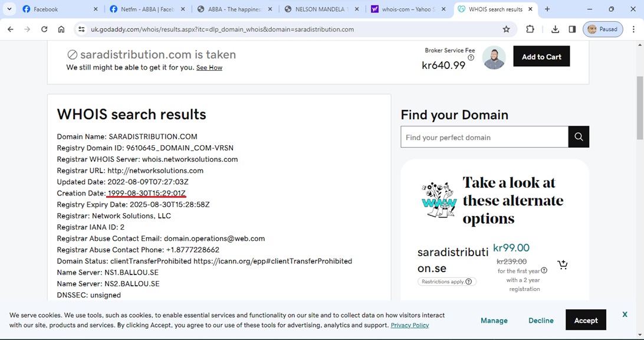Click Registrar Abuse Contact Email line

[160, 238]
